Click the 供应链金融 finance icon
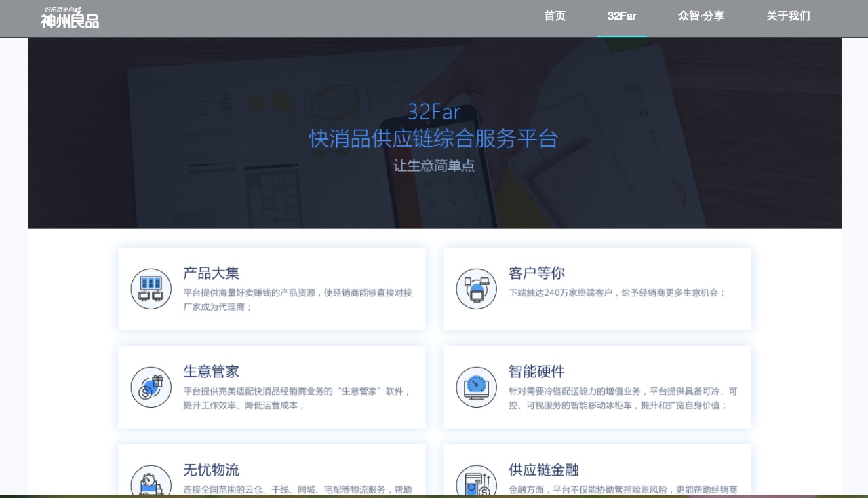This screenshot has height=498, width=868. tap(476, 480)
